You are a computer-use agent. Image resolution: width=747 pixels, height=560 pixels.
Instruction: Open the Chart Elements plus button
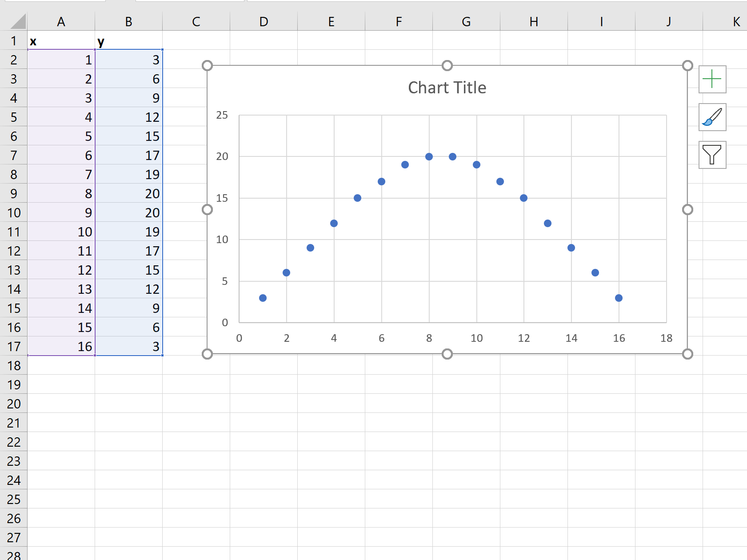pos(712,79)
